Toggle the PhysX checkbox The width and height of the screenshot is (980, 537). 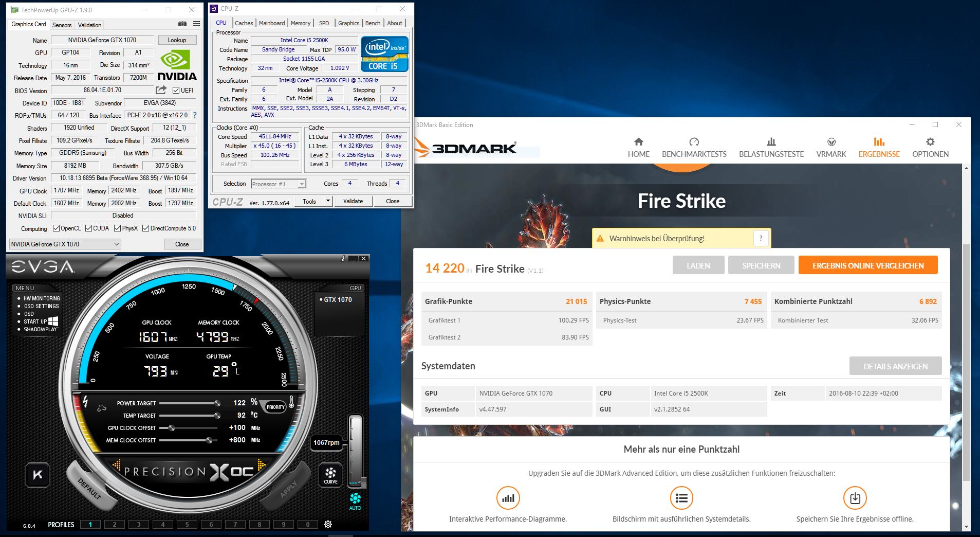point(117,228)
